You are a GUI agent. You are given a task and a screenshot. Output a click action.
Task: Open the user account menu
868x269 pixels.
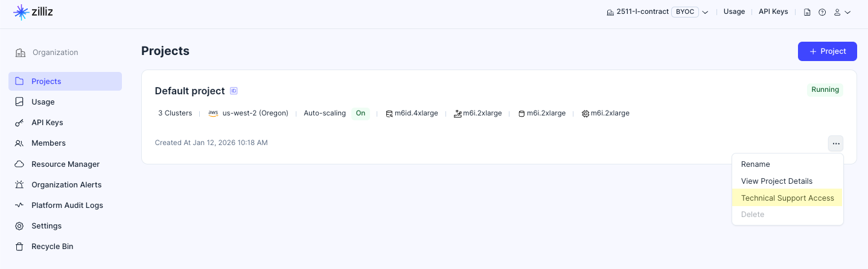[x=841, y=12]
